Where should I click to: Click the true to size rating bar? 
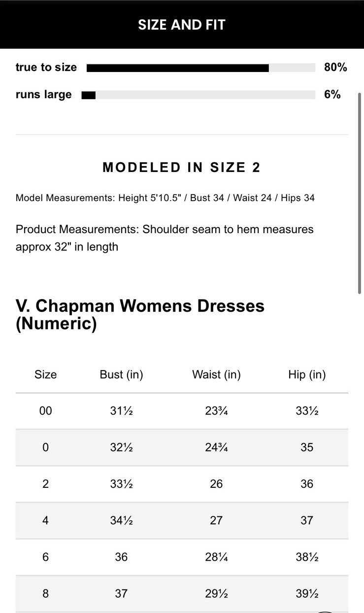click(x=200, y=68)
